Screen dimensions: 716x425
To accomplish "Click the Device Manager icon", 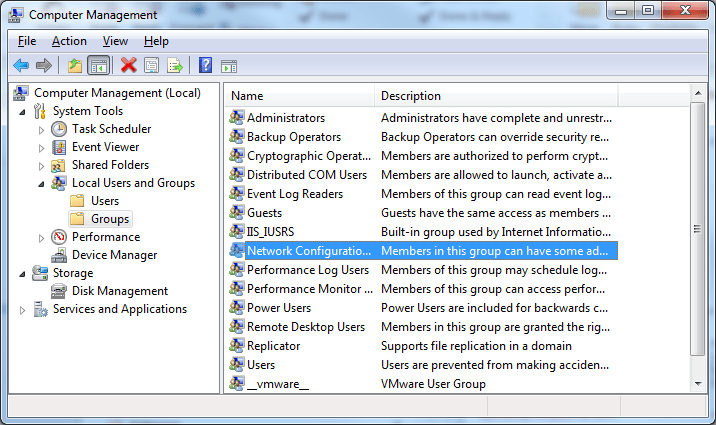I will point(59,255).
